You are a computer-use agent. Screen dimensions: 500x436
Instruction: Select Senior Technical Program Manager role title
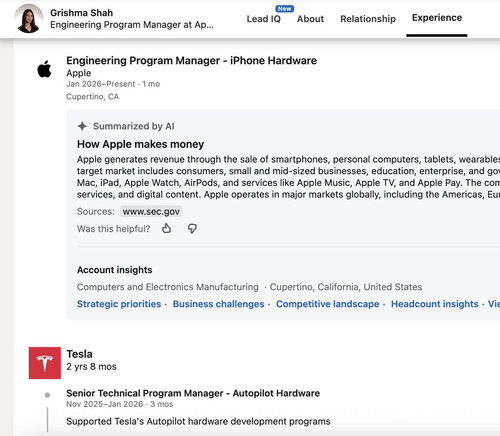point(193,393)
